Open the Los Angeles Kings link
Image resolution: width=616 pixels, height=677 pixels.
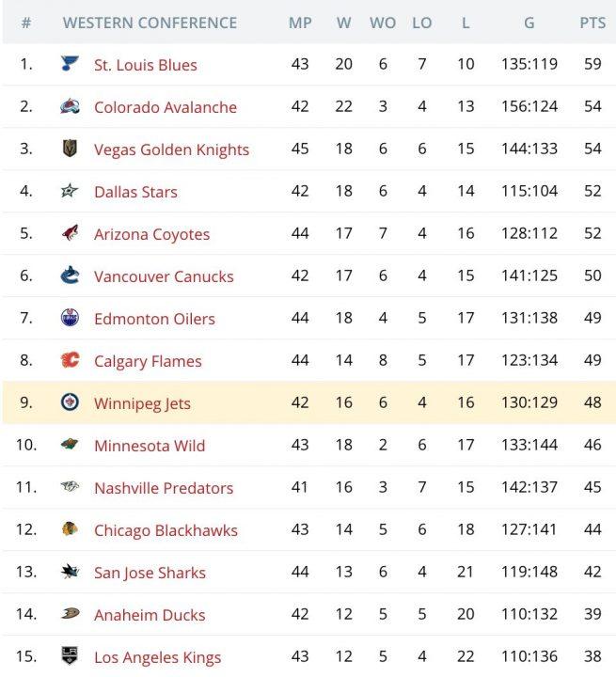(x=157, y=657)
